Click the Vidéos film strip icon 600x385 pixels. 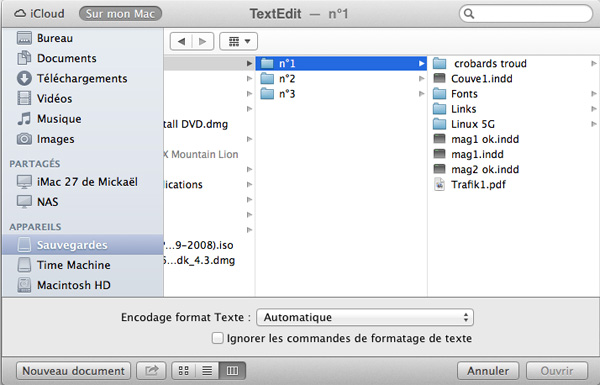click(24, 98)
